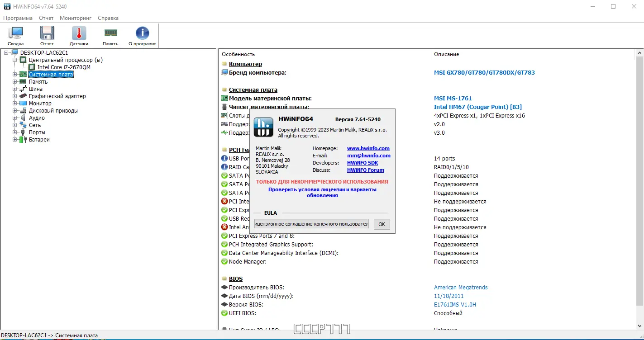Click the HWiNFO logo in the About dialog
Image resolution: width=644 pixels, height=340 pixels.
click(x=263, y=127)
